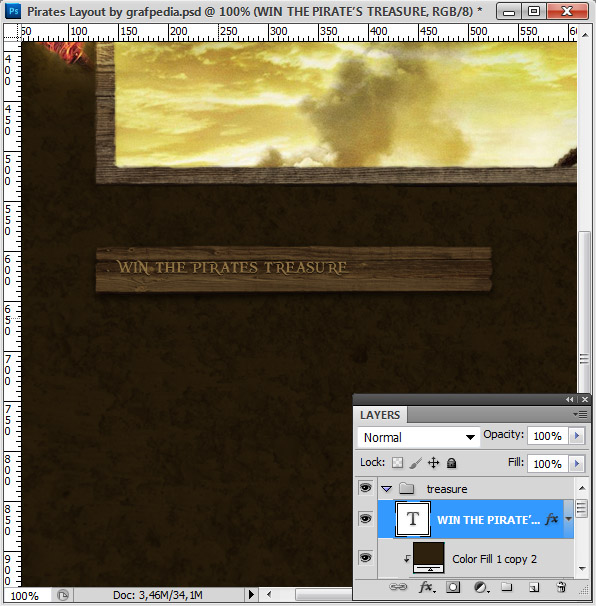Close the Layers panel
596x606 pixels.
(x=585, y=400)
